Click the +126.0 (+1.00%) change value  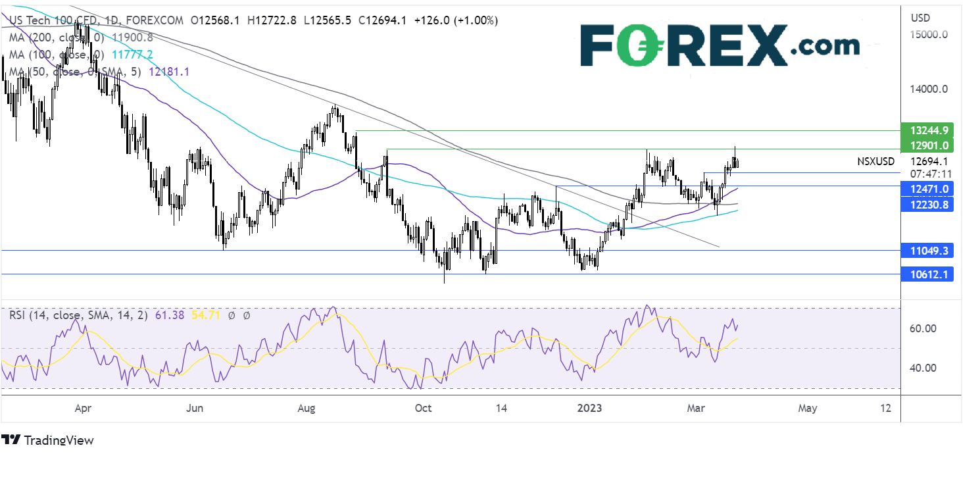456,20
